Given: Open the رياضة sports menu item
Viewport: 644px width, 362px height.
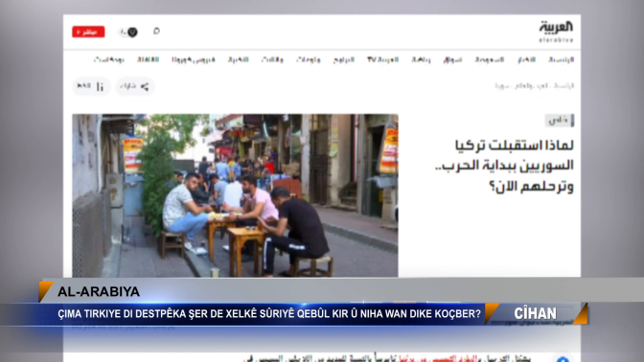Looking at the screenshot, I should click(421, 59).
